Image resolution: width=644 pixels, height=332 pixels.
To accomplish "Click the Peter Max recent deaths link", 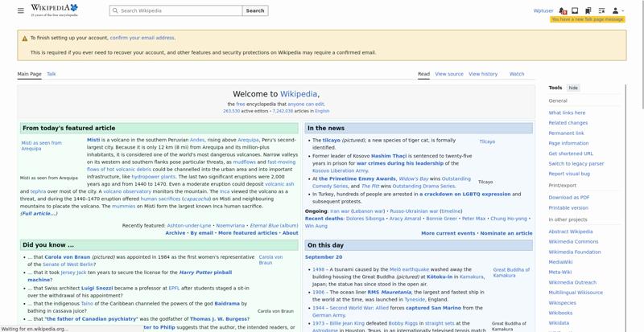I will pyautogui.click(x=473, y=219).
